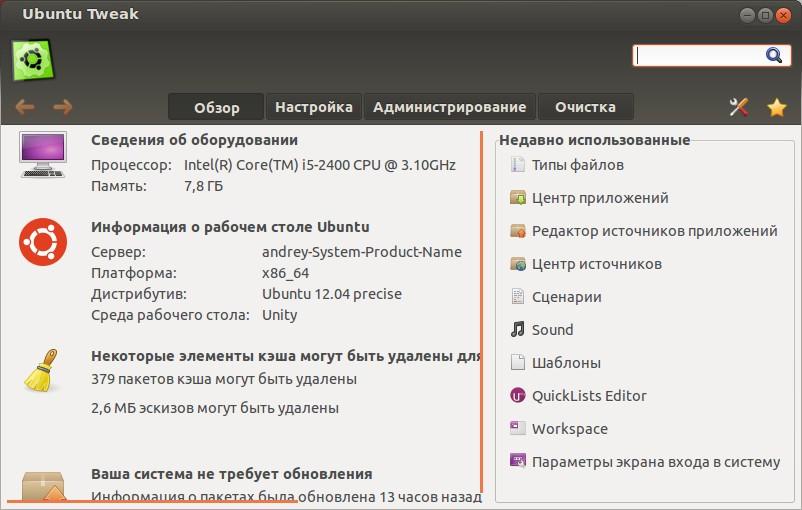Screen dimensions: 802x510
Task: Click the Unity desktop environment value
Action: 280,315
